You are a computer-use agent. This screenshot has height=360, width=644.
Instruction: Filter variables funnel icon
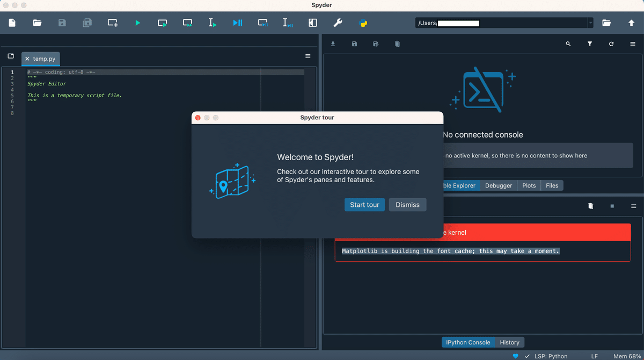(x=590, y=44)
